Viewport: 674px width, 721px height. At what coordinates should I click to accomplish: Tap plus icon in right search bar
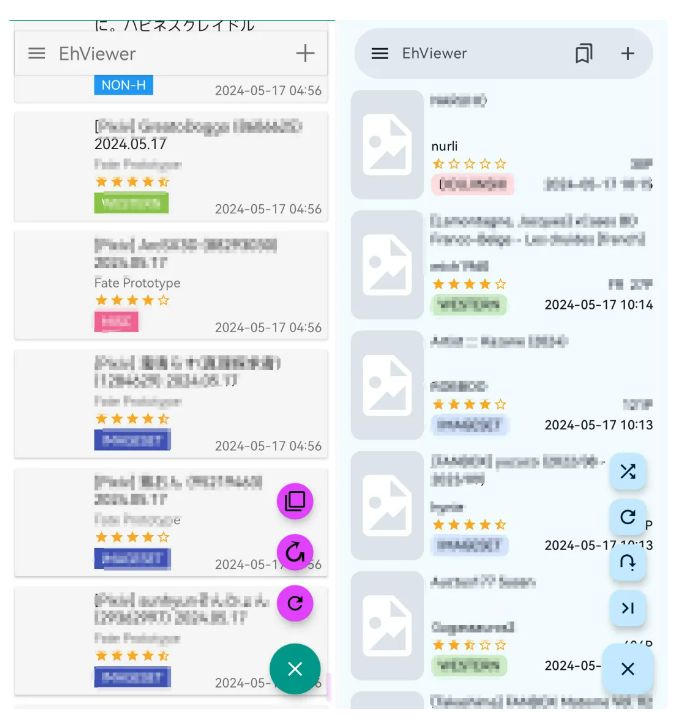(x=628, y=53)
